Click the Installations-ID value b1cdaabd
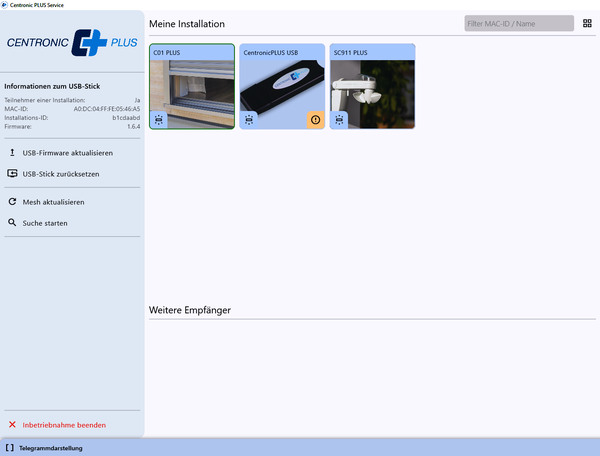 (x=126, y=117)
